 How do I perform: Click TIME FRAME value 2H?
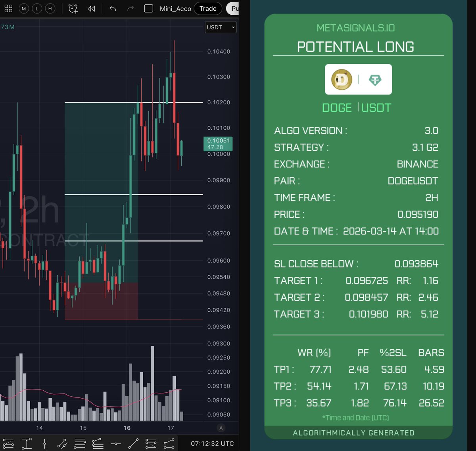tap(432, 198)
